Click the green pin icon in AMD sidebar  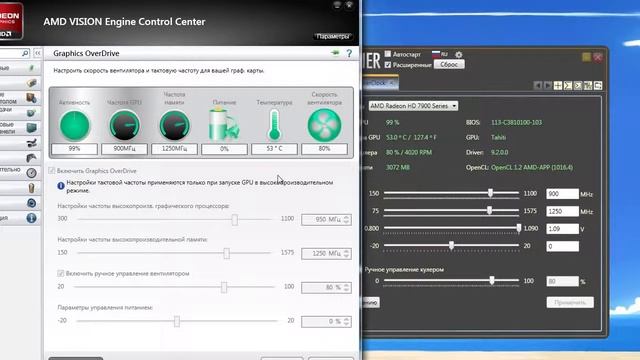[x=32, y=68]
